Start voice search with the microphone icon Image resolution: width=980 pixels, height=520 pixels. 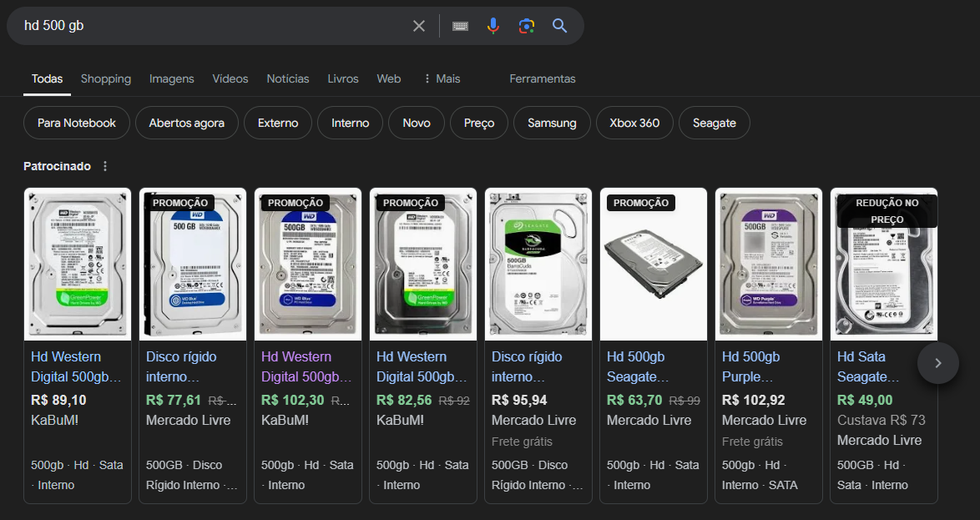pos(493,26)
